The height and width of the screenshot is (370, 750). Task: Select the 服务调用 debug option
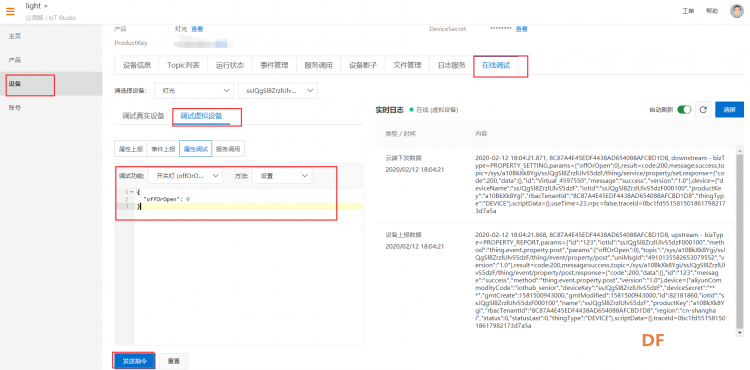228,149
